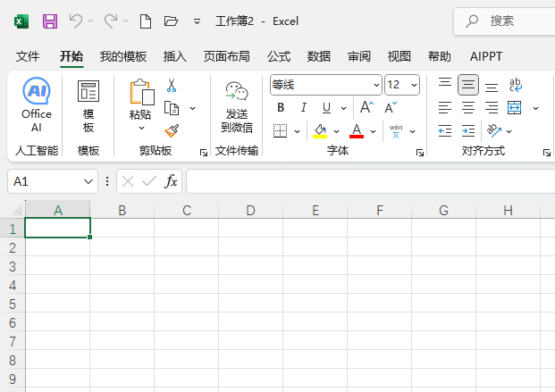Screen dimensions: 555x392
Task: Open the font size 12 dropdown
Action: click(414, 85)
